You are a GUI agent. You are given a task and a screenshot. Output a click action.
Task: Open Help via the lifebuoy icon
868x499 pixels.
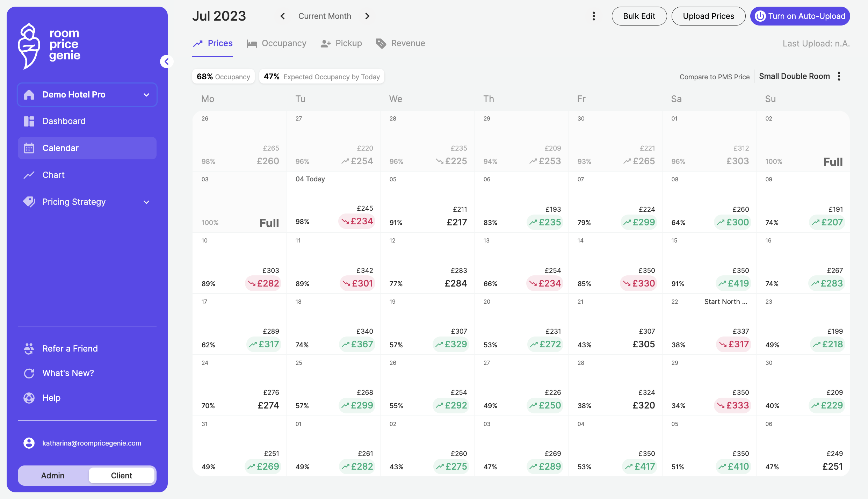(x=29, y=398)
